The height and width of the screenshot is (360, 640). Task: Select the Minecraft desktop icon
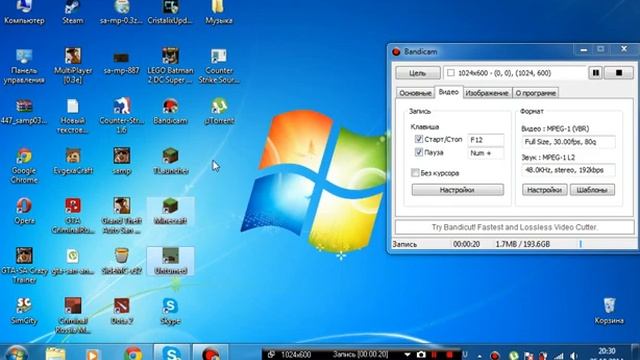coord(170,211)
